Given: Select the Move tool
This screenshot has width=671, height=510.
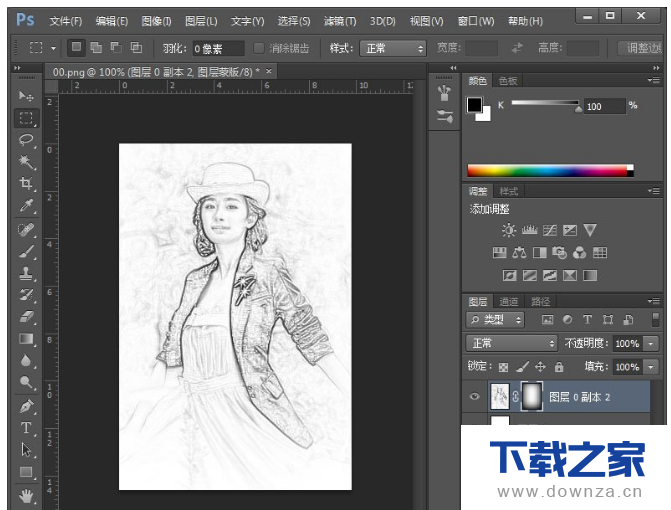Looking at the screenshot, I should point(26,96).
